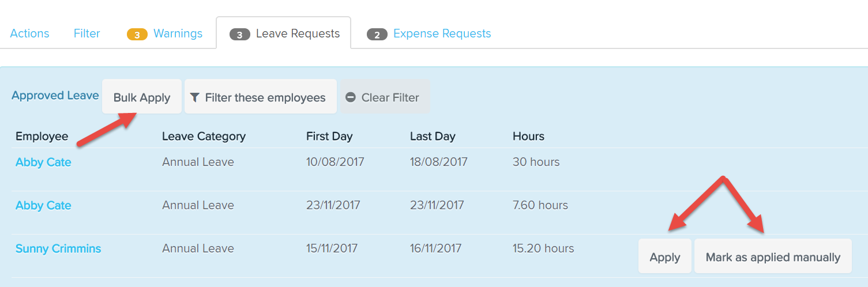
Task: Select the Leave Requests tab
Action: point(283,33)
